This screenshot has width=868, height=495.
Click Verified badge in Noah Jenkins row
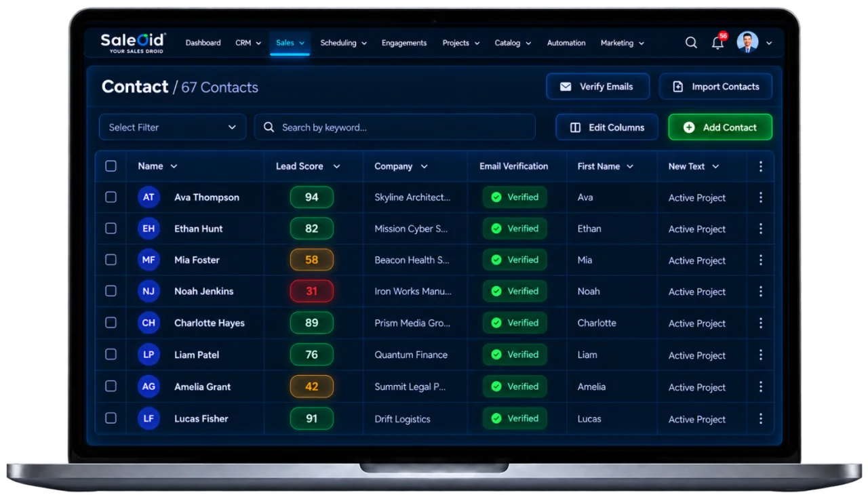coord(515,291)
